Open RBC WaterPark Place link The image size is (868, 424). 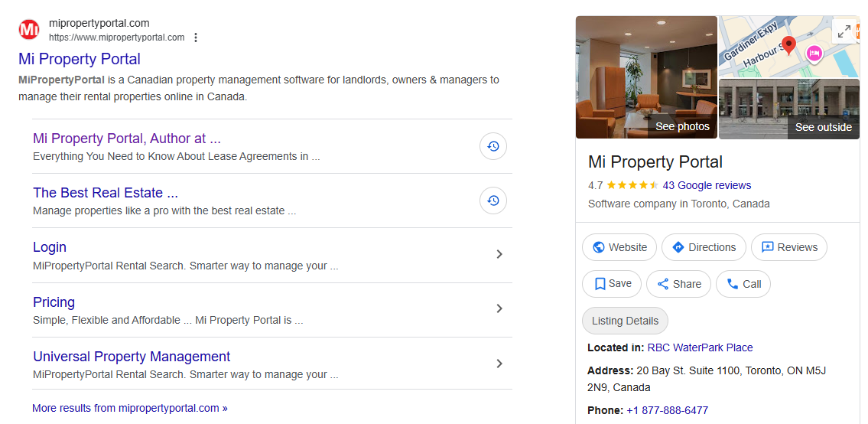point(700,348)
